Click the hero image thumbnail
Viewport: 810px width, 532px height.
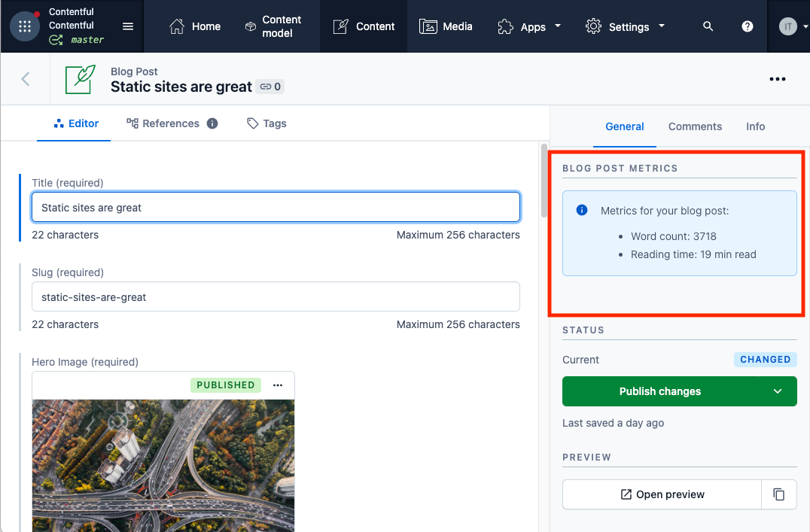(163, 465)
